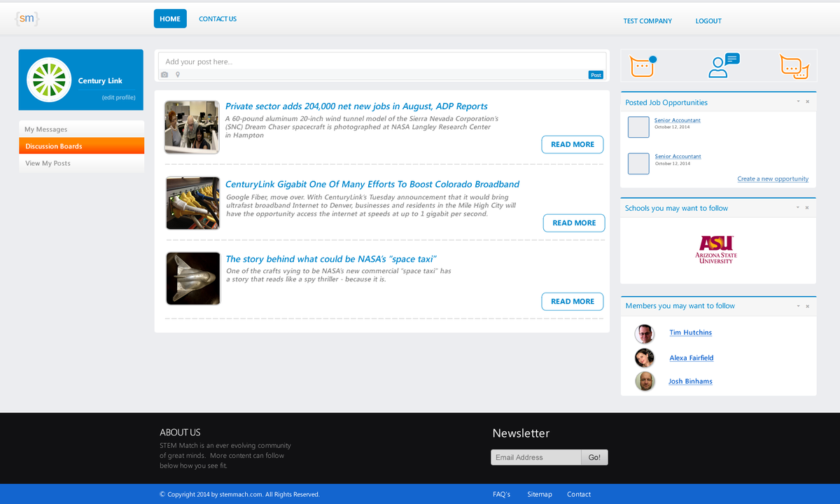This screenshot has width=840, height=504.
Task: Open the first listed Senior Accountant link
Action: (x=678, y=120)
